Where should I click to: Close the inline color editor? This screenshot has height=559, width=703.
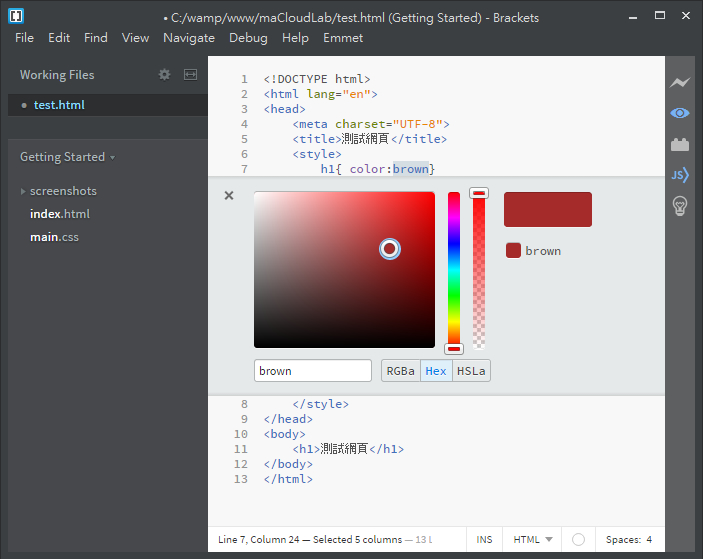[x=229, y=195]
